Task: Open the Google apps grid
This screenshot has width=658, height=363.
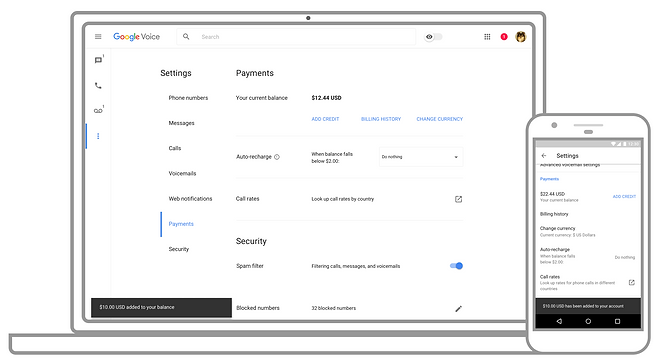Action: tap(487, 37)
